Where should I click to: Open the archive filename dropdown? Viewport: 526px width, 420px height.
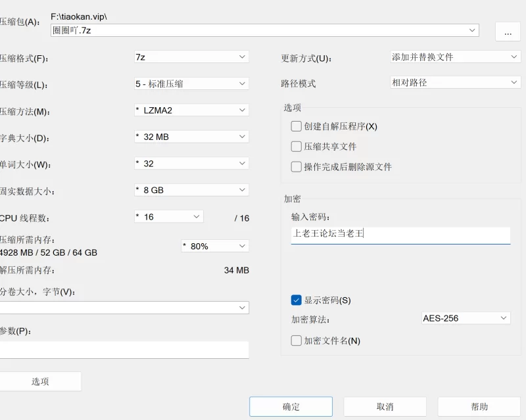(473, 30)
